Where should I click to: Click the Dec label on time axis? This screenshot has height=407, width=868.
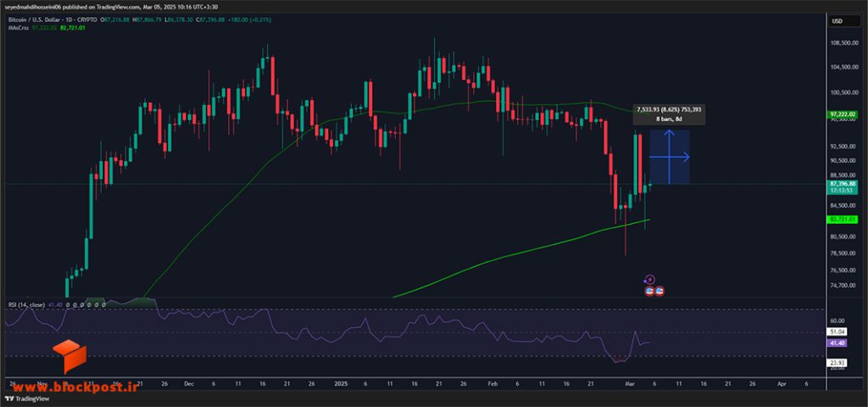(x=189, y=383)
